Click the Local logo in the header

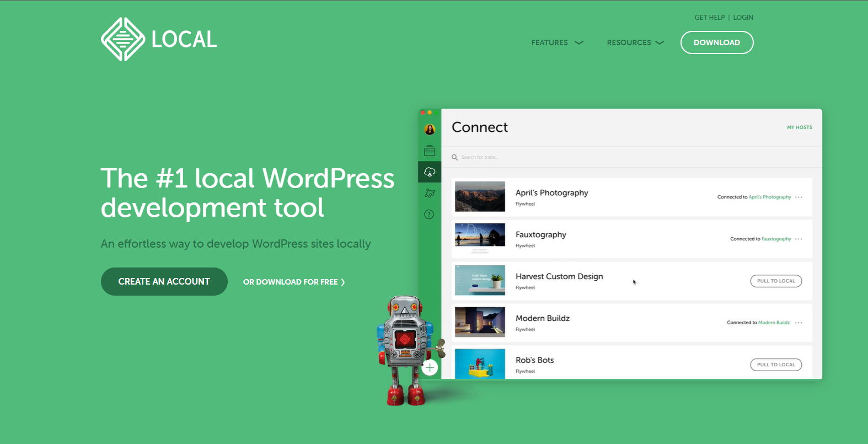[159, 39]
